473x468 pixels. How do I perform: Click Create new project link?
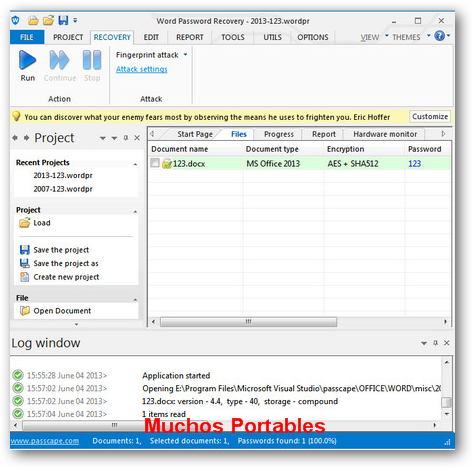pos(66,277)
